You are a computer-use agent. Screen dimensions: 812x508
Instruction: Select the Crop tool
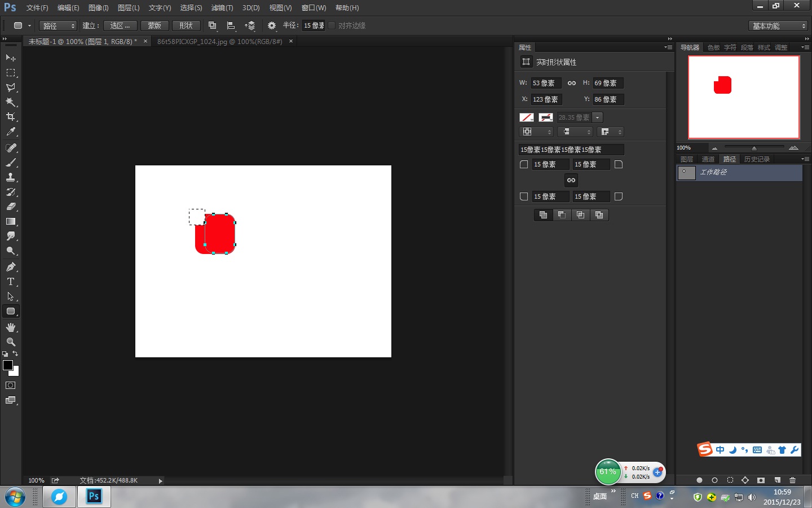click(x=11, y=117)
